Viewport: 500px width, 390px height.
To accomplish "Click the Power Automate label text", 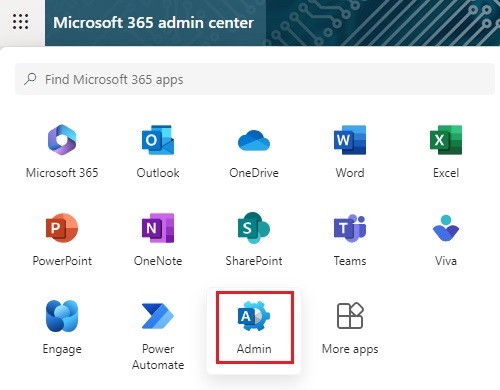I will pos(158,357).
